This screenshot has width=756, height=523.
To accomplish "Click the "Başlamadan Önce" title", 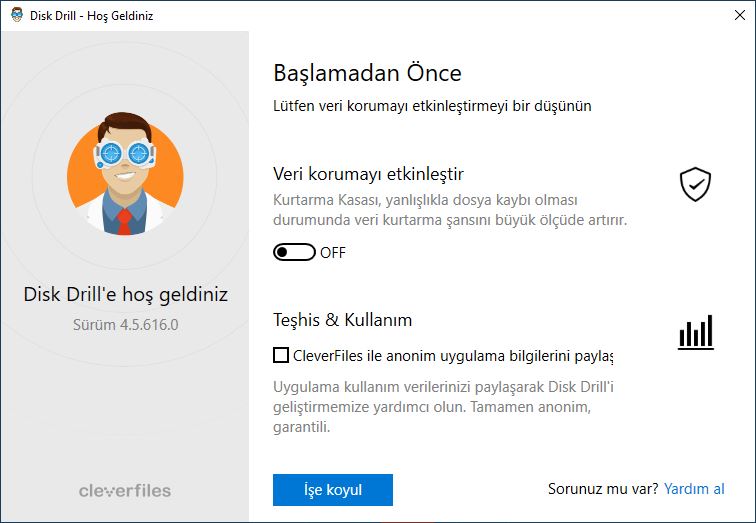I will [x=367, y=73].
